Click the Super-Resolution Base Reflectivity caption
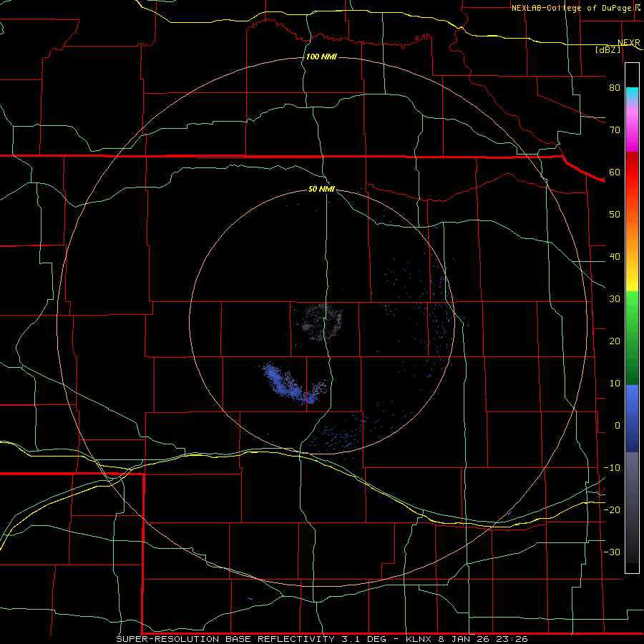This screenshot has height=644, width=644. click(x=321, y=639)
